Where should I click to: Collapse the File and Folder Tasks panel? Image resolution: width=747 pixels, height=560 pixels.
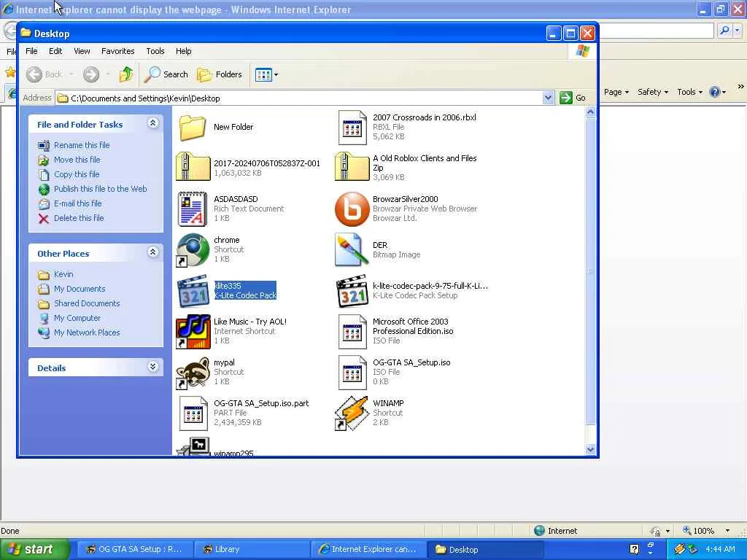[152, 123]
